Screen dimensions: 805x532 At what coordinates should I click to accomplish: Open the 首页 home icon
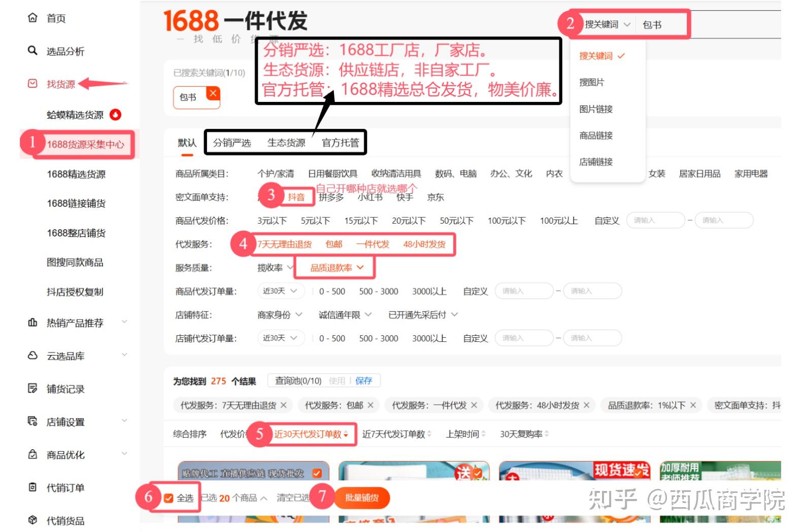pyautogui.click(x=32, y=18)
